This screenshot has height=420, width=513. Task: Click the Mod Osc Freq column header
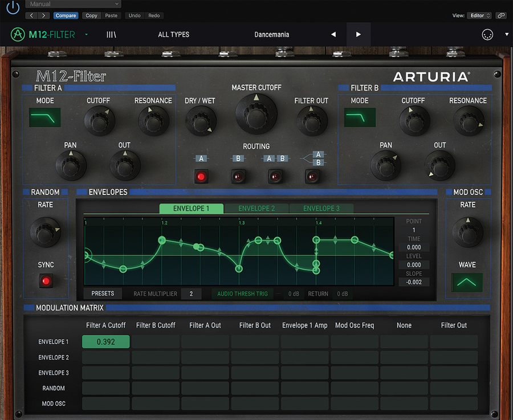[355, 325]
